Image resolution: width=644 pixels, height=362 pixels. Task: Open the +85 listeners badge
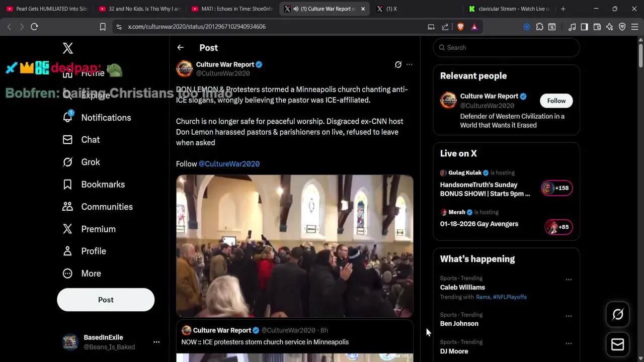[558, 227]
